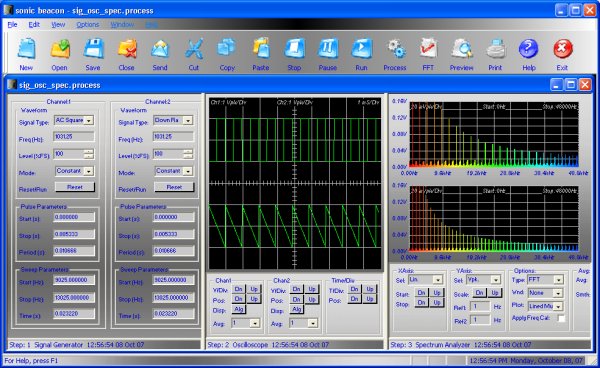Expand Channel1 Signal Type dropdown
Viewport: 600px width, 368px height.
pyautogui.click(x=89, y=120)
